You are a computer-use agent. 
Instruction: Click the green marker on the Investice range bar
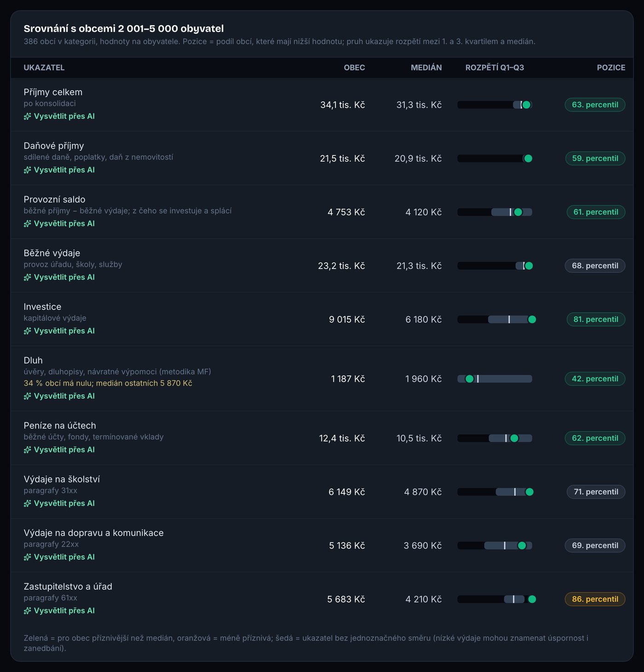tap(532, 319)
